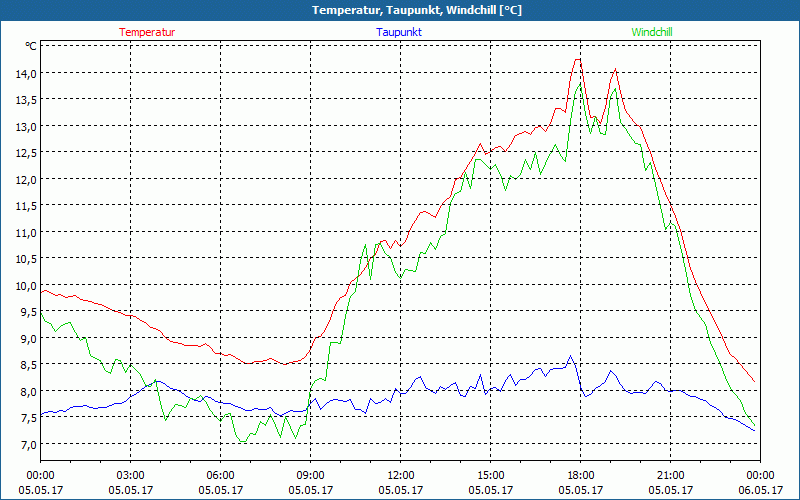Click the 13,5 value on the y-axis
Viewport: 800px width, 500px height.
[x=25, y=100]
